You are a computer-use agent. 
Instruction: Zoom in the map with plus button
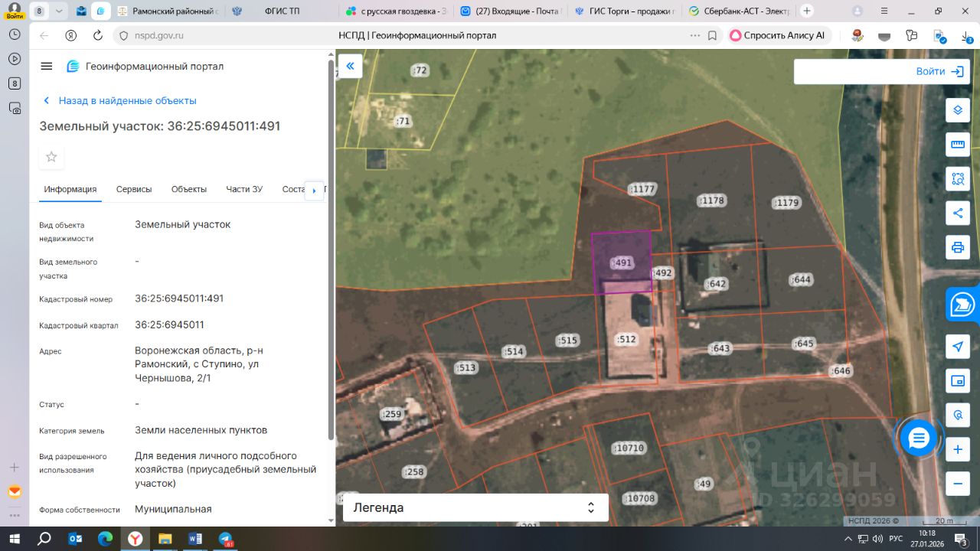pos(957,450)
